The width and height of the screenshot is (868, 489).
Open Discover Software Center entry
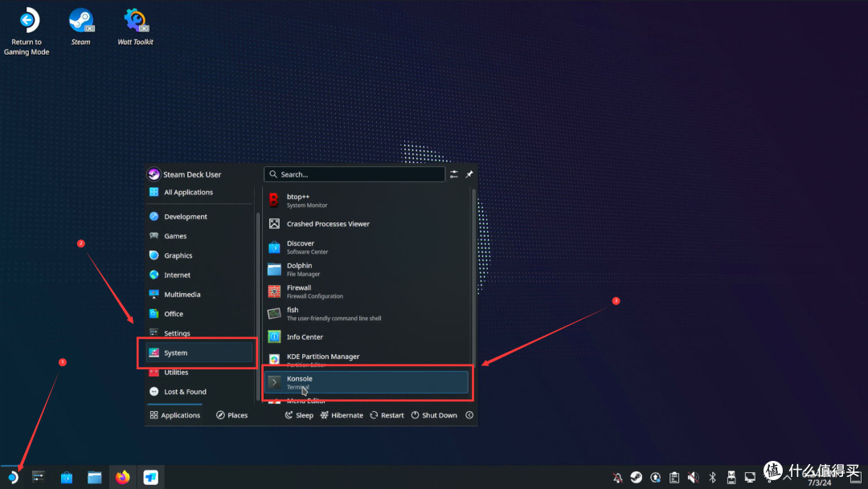[x=366, y=247]
